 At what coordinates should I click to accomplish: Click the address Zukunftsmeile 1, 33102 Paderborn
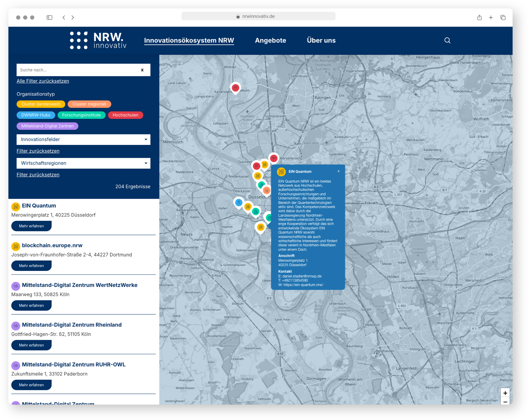pos(49,374)
